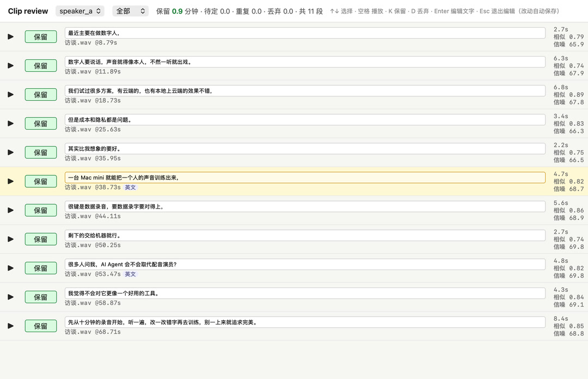Image resolution: width=588 pixels, height=379 pixels.
Task: Click the 8.4s duration value
Action: coord(561,318)
